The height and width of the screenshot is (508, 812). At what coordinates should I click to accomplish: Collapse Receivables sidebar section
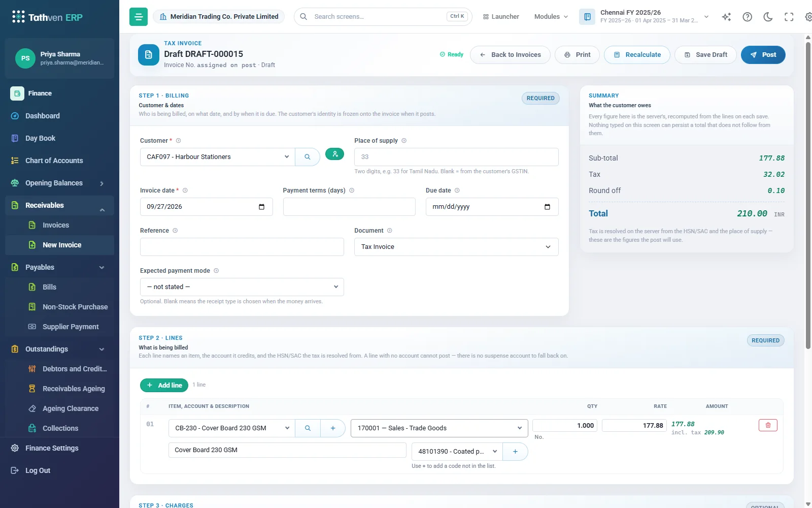(x=60, y=205)
